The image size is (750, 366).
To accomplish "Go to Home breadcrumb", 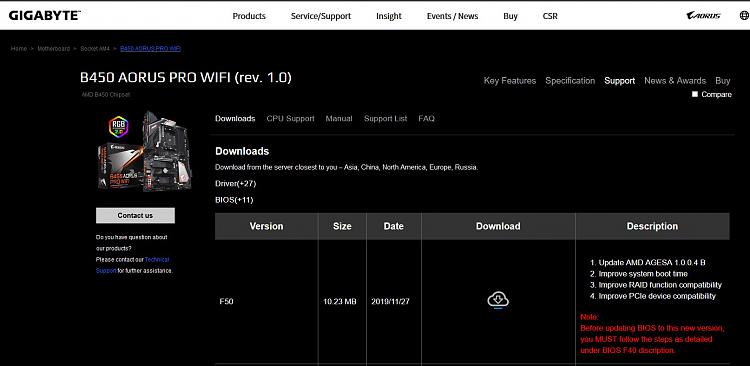I will [19, 49].
